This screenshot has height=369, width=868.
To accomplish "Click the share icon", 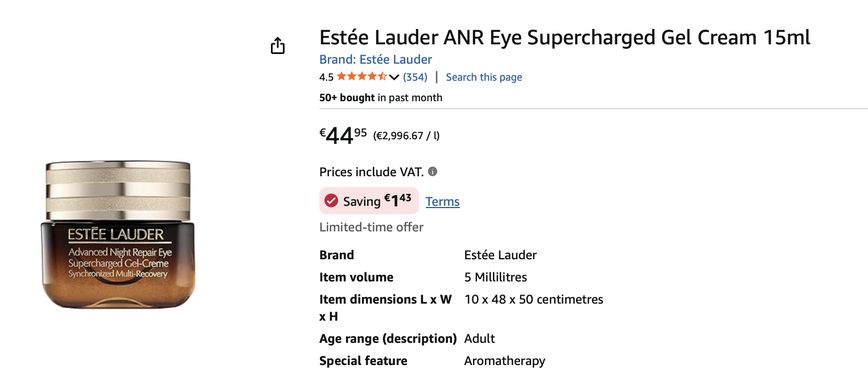I will [x=277, y=45].
